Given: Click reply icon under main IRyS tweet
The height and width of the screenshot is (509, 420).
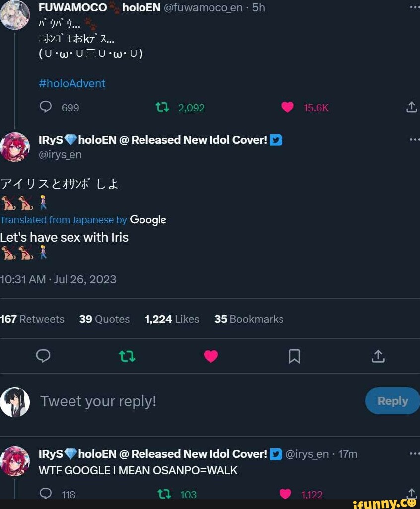Looking at the screenshot, I should pyautogui.click(x=44, y=356).
